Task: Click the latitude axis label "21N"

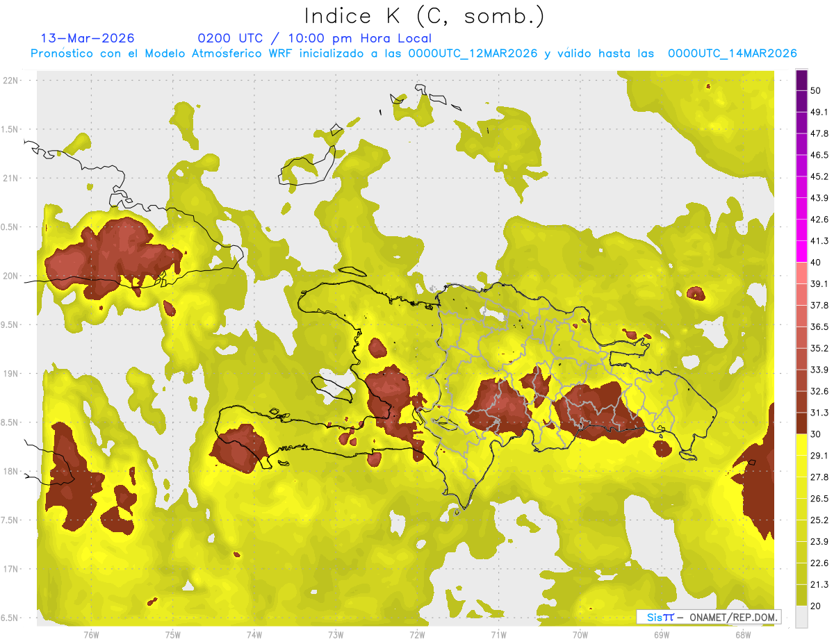Action: click(x=11, y=179)
